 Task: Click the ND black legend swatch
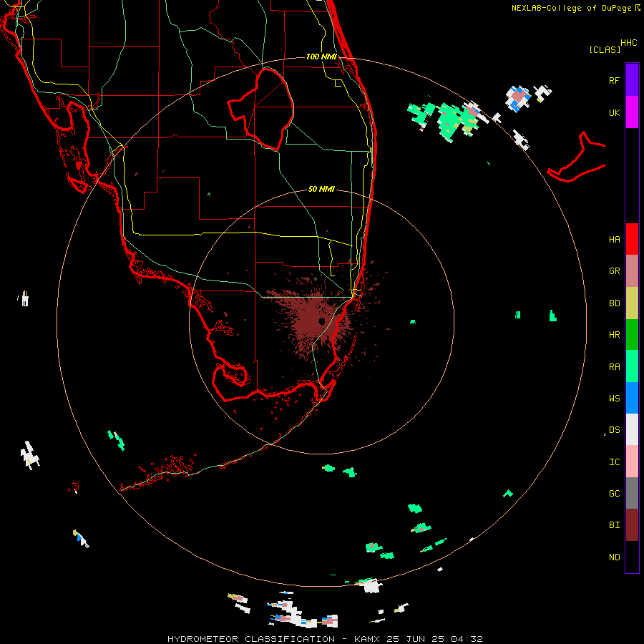(632, 557)
